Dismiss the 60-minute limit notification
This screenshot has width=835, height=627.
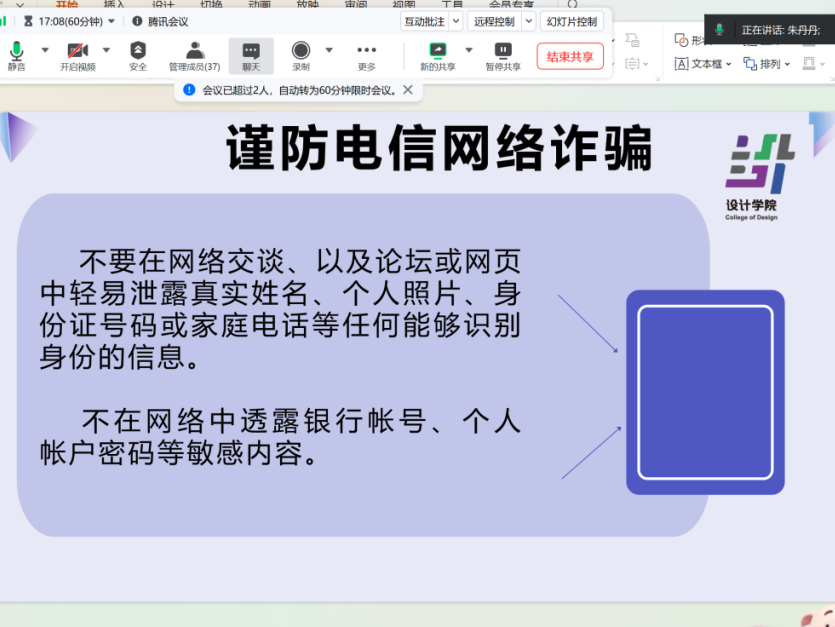[x=407, y=90]
